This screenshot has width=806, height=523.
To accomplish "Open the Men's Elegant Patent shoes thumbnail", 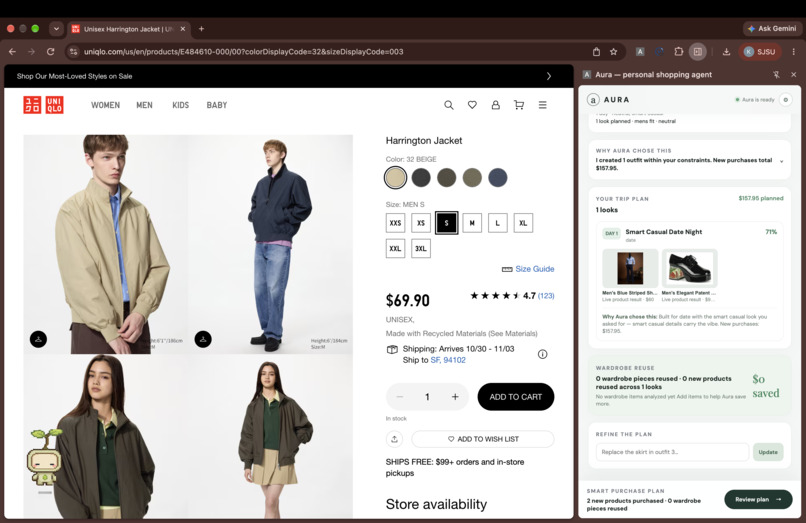I will click(689, 268).
